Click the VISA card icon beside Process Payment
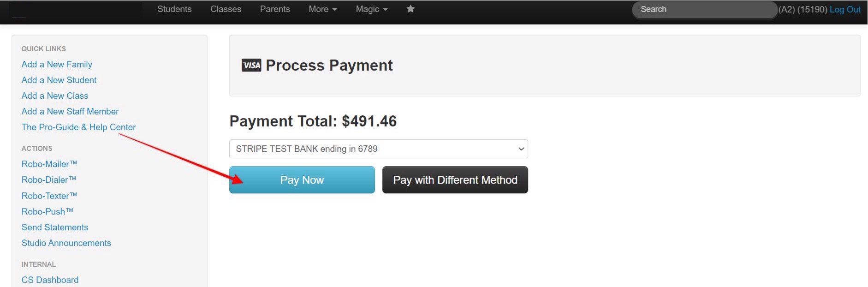Image resolution: width=868 pixels, height=287 pixels. 251,66
